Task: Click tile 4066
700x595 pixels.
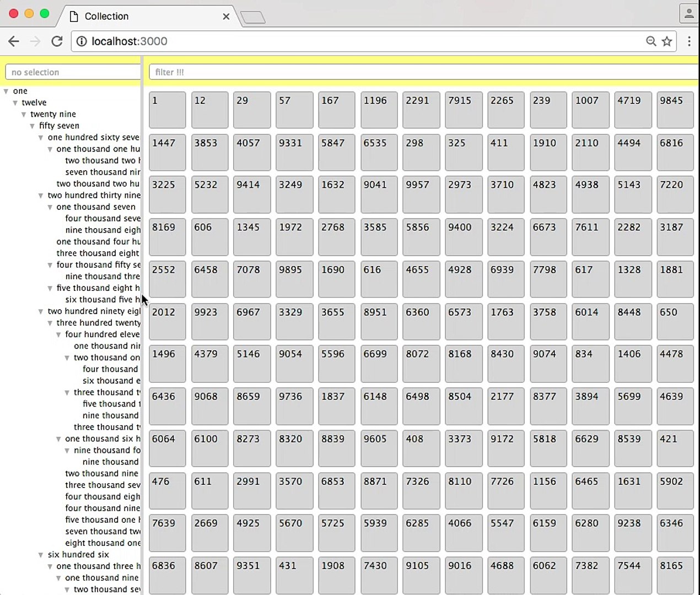Action: click(464, 533)
